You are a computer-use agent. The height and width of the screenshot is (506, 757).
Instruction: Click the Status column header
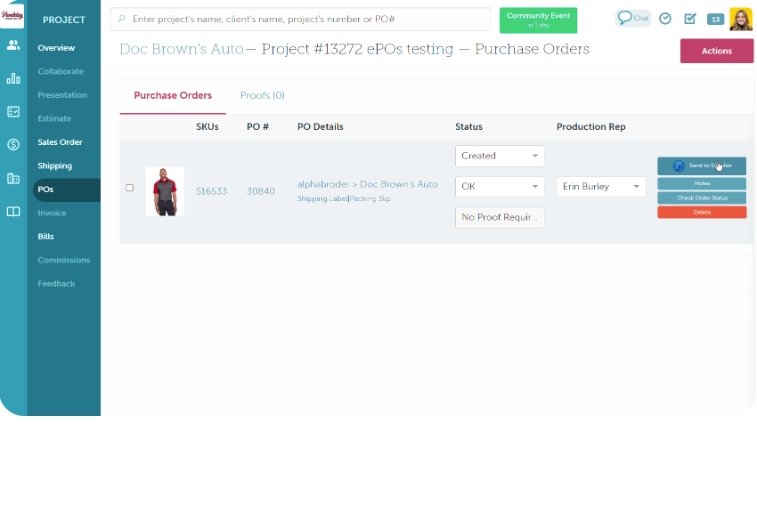click(x=469, y=127)
